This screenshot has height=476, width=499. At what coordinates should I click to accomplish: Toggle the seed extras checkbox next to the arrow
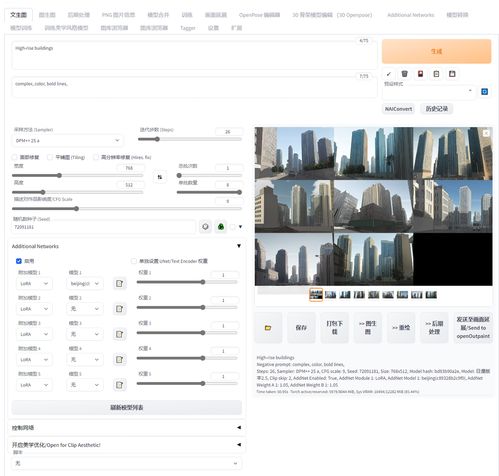click(x=233, y=227)
